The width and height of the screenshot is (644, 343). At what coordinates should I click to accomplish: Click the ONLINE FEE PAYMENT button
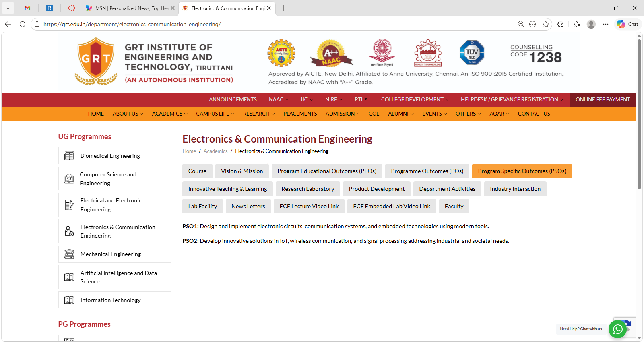(x=603, y=99)
